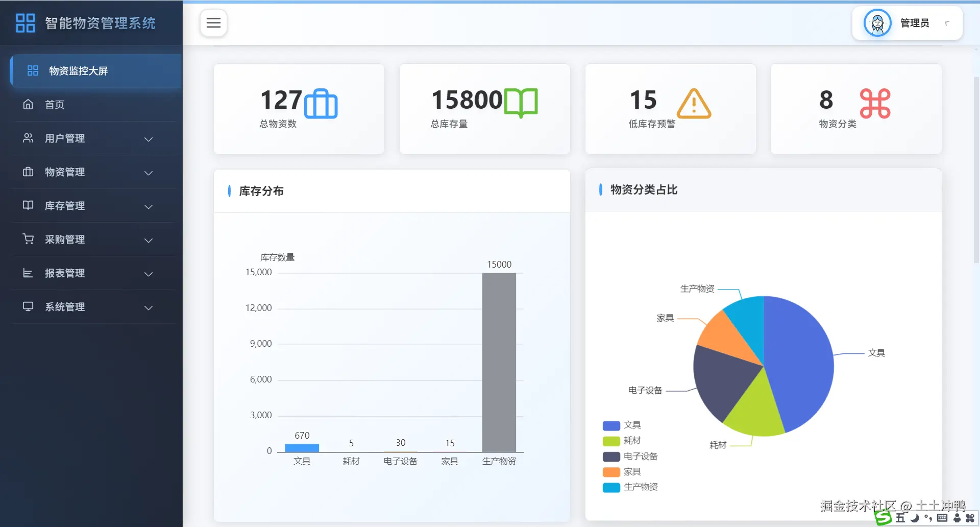
Task: Click the 670 bar value label
Action: [x=302, y=436]
